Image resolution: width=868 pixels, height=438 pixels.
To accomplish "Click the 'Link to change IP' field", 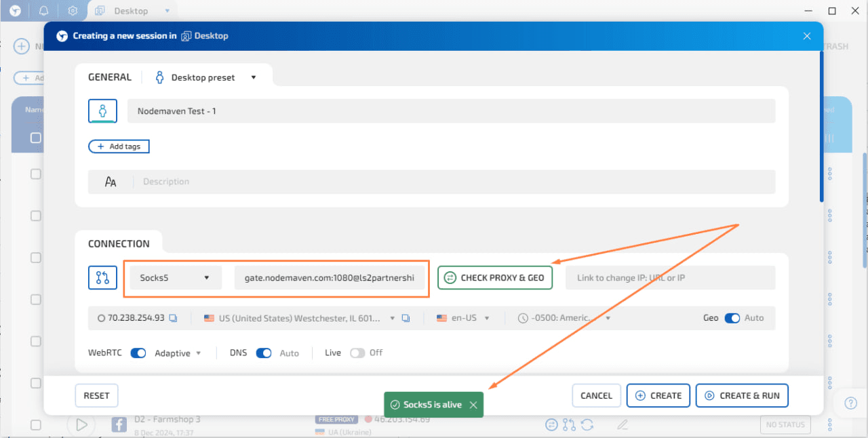I will click(669, 278).
